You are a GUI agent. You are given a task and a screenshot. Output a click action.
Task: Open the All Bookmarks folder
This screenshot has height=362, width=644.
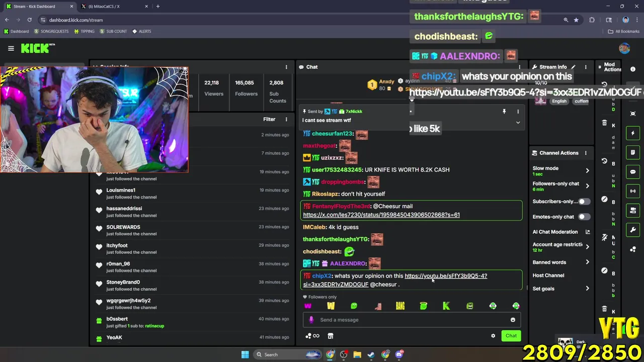[624, 31]
